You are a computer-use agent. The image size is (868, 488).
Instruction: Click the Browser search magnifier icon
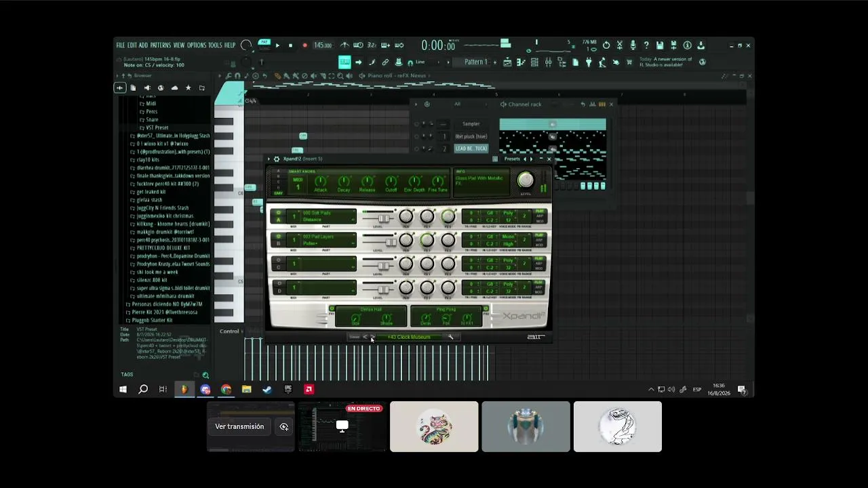click(205, 375)
